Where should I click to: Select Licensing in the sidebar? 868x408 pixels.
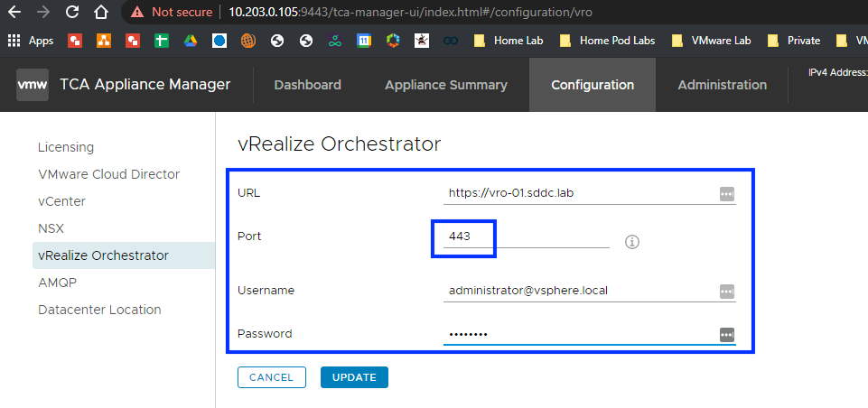(66, 147)
